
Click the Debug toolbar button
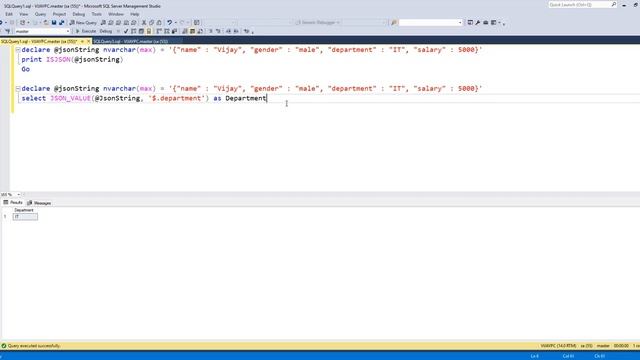[x=106, y=31]
